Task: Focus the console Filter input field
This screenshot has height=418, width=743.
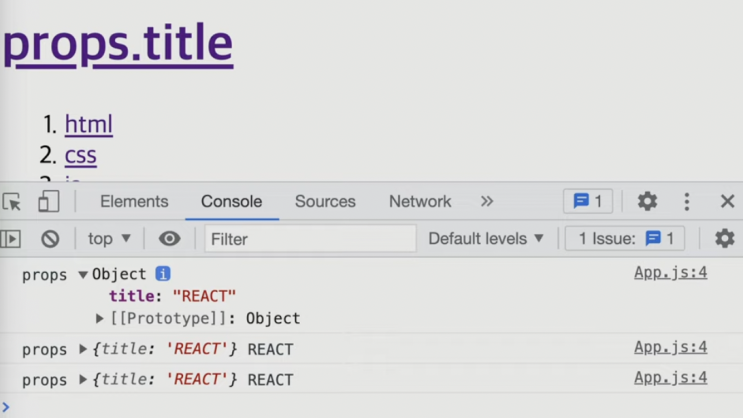Action: pyautogui.click(x=310, y=239)
